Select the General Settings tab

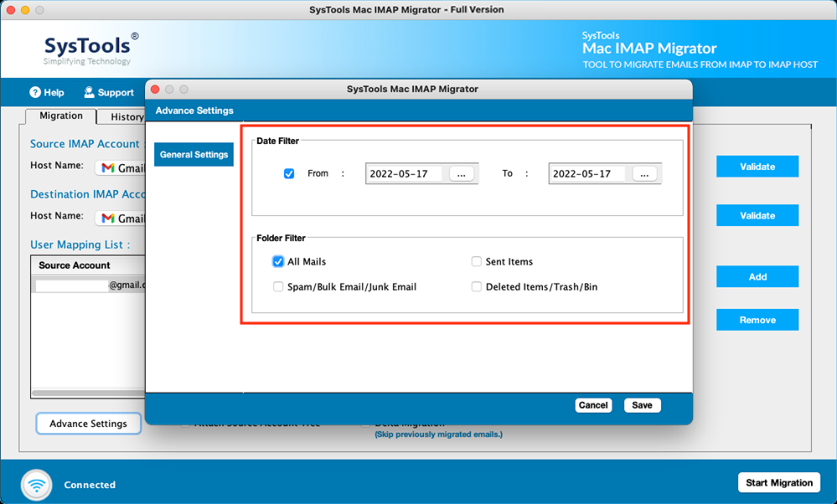pos(194,155)
